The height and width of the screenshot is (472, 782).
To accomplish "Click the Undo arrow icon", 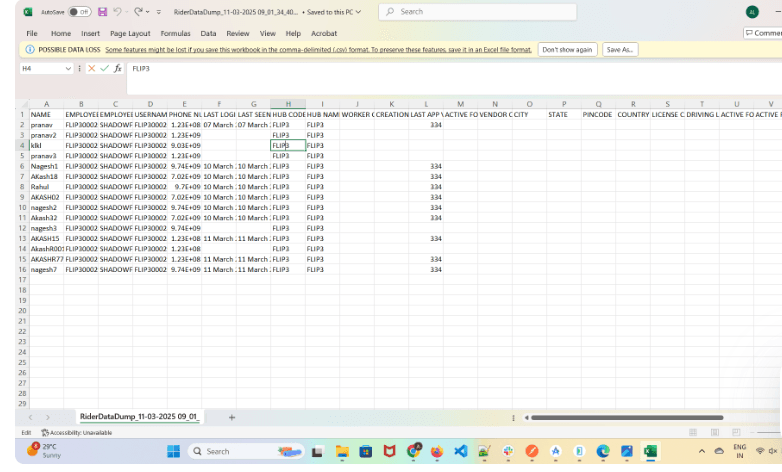I will point(117,11).
